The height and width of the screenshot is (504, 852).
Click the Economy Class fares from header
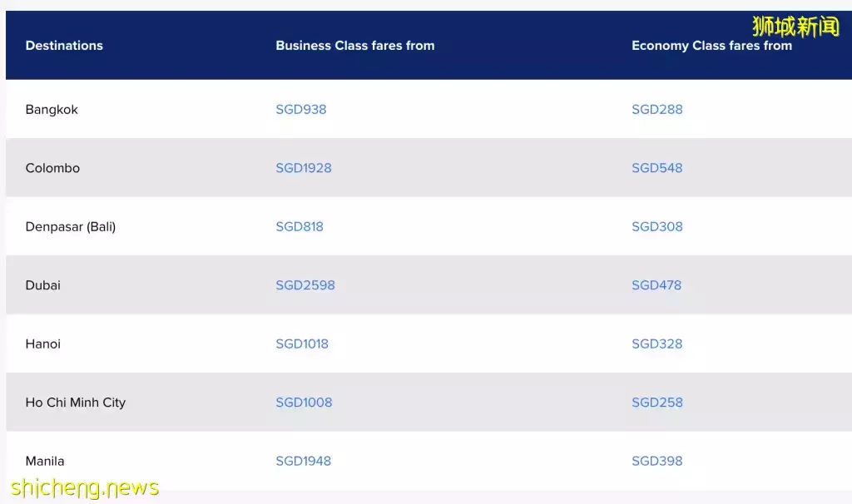coord(711,46)
